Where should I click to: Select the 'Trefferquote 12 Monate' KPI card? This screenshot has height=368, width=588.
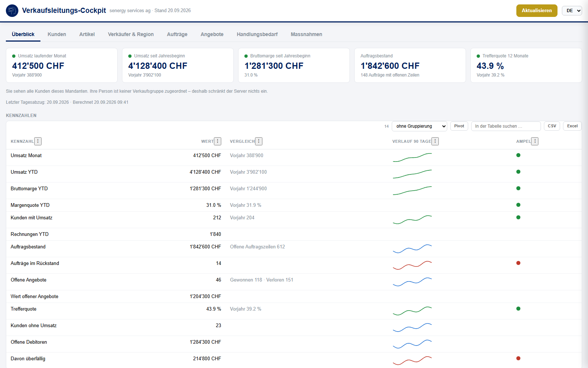coord(526,66)
